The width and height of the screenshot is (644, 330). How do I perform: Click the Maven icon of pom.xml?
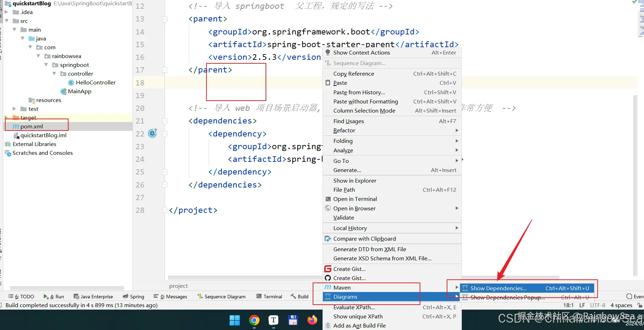16,126
